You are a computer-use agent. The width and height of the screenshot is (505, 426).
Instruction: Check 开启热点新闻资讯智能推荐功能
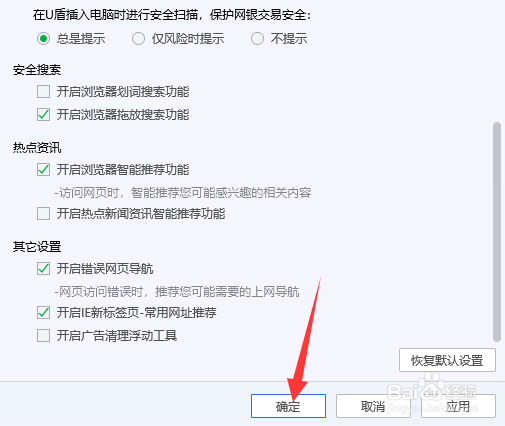coord(43,213)
